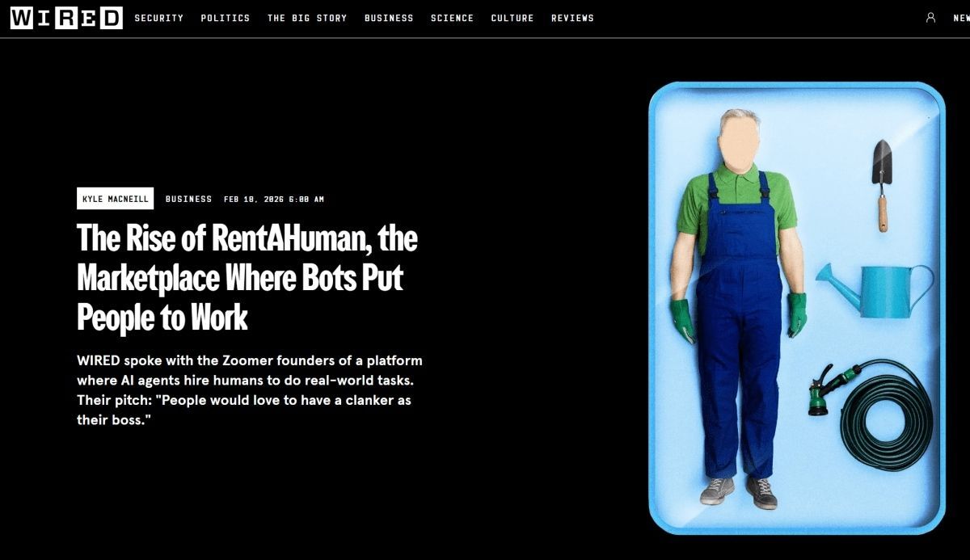
Task: Open The Big Story section
Action: (307, 18)
